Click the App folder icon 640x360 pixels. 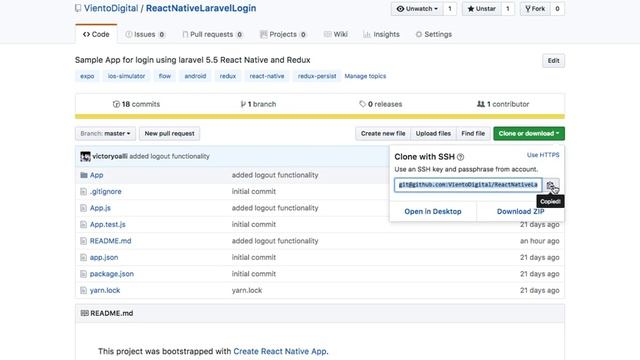tap(84, 175)
